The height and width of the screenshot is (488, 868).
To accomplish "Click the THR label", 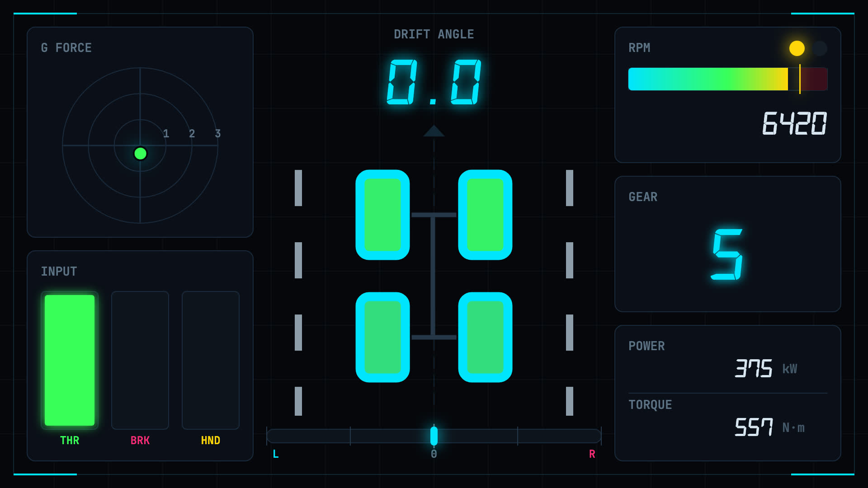I will 70,441.
